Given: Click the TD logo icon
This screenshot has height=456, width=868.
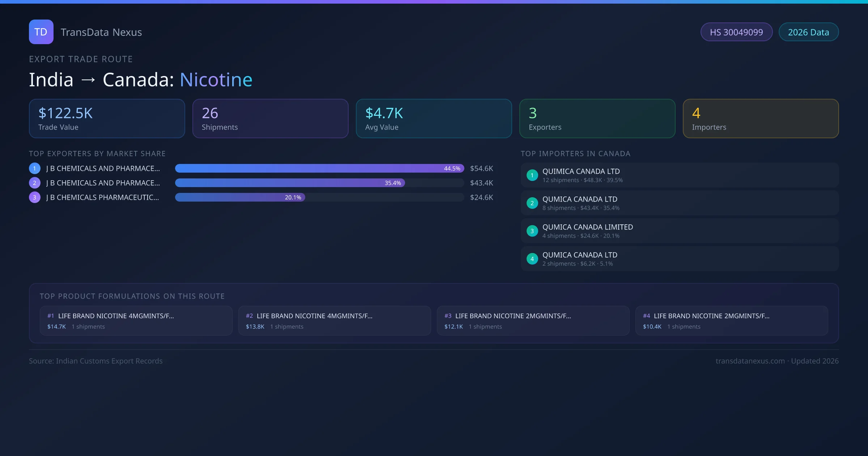Looking at the screenshot, I should coord(41,32).
